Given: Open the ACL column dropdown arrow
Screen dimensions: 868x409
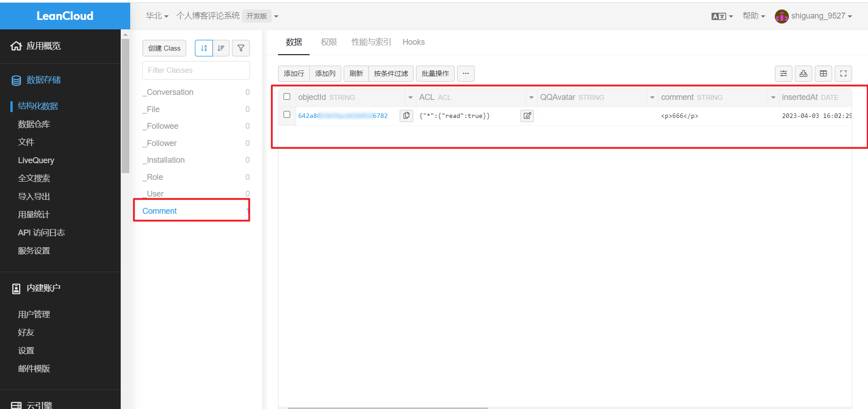Looking at the screenshot, I should (x=531, y=97).
